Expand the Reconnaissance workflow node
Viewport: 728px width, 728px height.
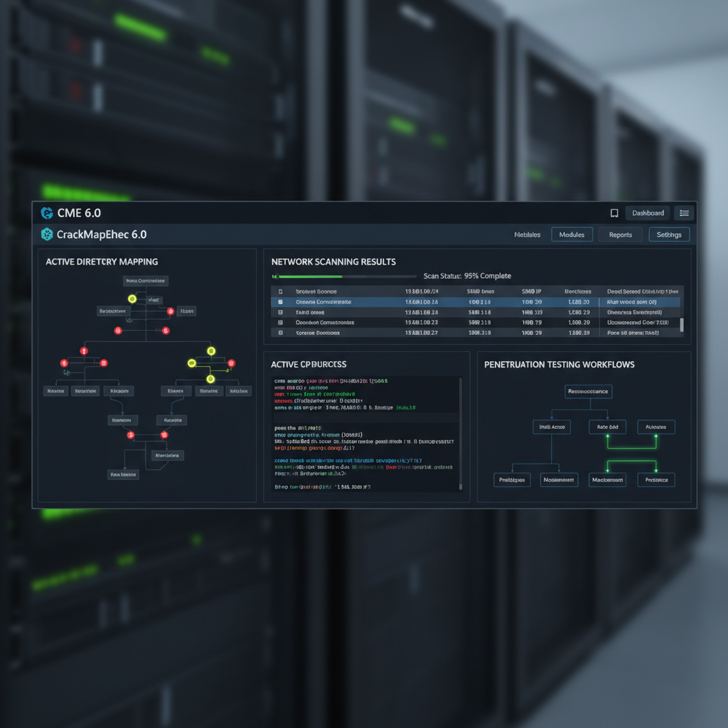[x=589, y=392]
